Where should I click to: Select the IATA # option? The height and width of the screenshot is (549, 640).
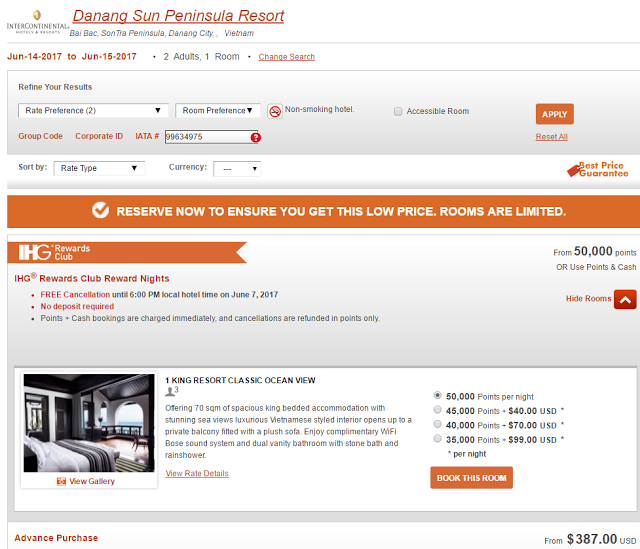(x=147, y=136)
